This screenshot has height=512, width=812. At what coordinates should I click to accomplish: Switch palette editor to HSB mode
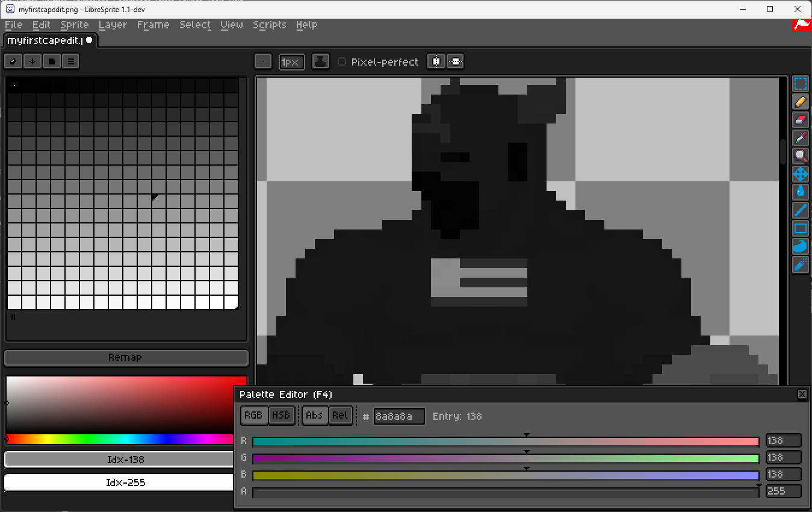click(280, 416)
